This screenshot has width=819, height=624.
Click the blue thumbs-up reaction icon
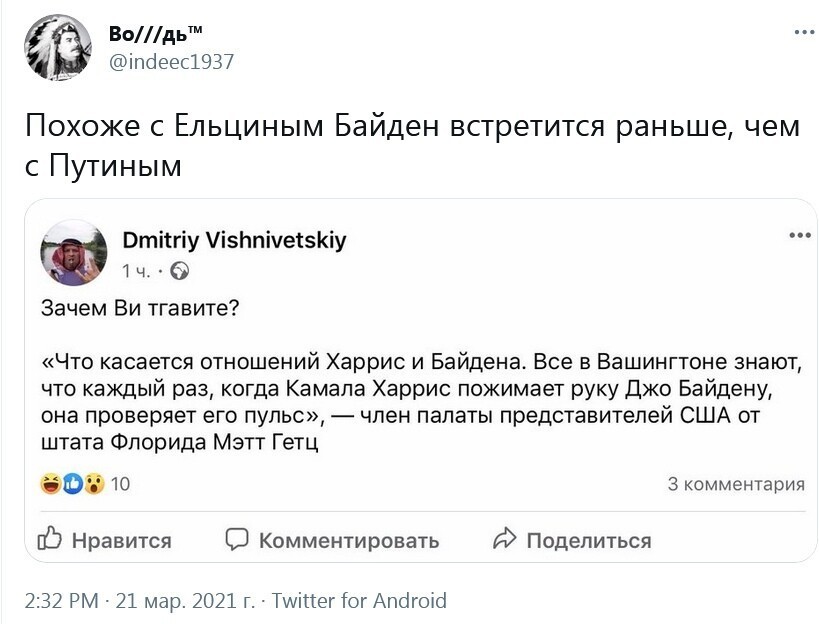(73, 484)
